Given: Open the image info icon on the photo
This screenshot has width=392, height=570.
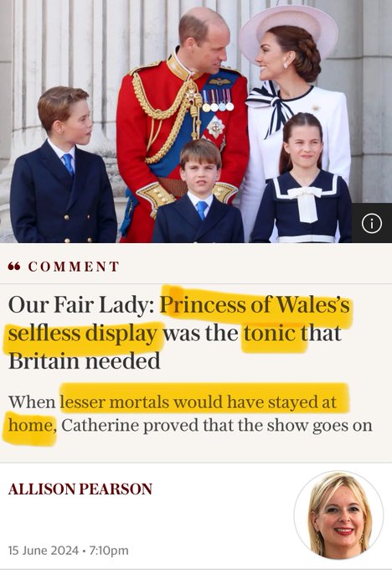Looking at the screenshot, I should pos(372,223).
